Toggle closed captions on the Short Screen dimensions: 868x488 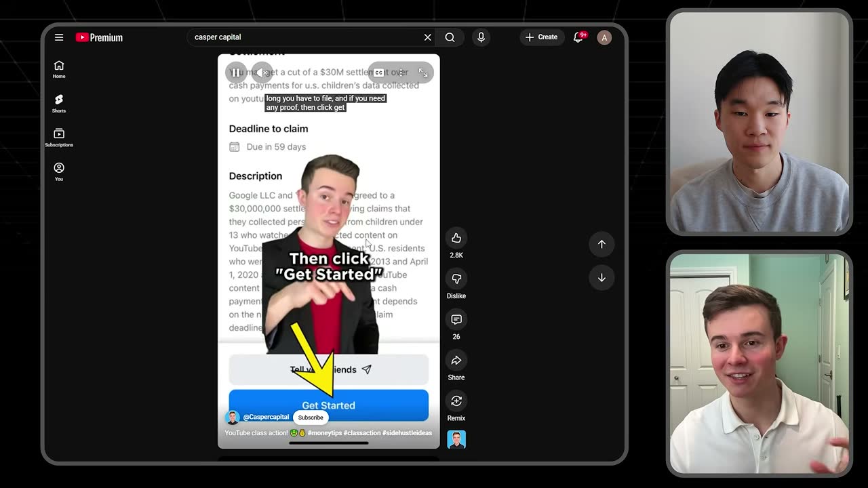click(x=378, y=73)
